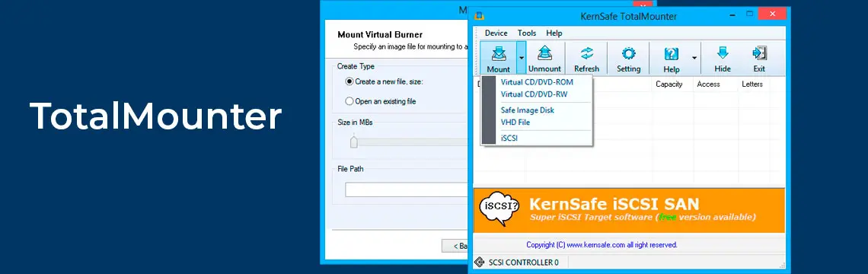This screenshot has height=274, width=868.
Task: Choose VHD File from Mount list
Action: [515, 123]
